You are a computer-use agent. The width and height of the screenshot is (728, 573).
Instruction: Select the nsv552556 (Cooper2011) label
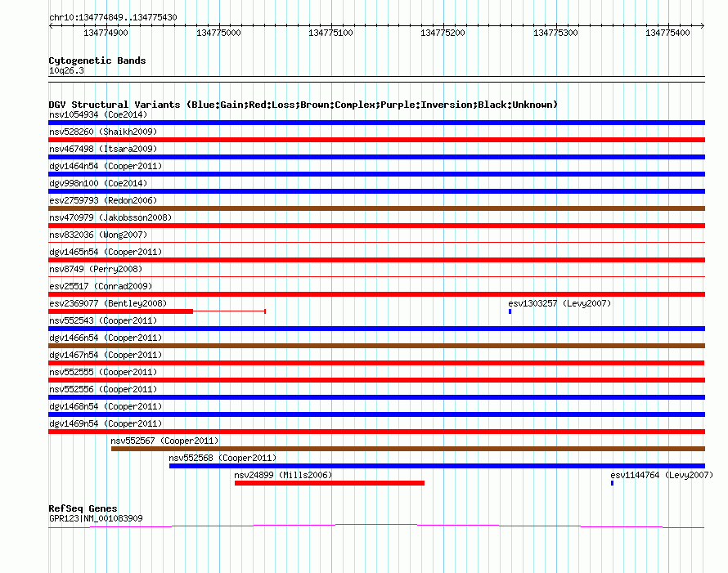103,389
